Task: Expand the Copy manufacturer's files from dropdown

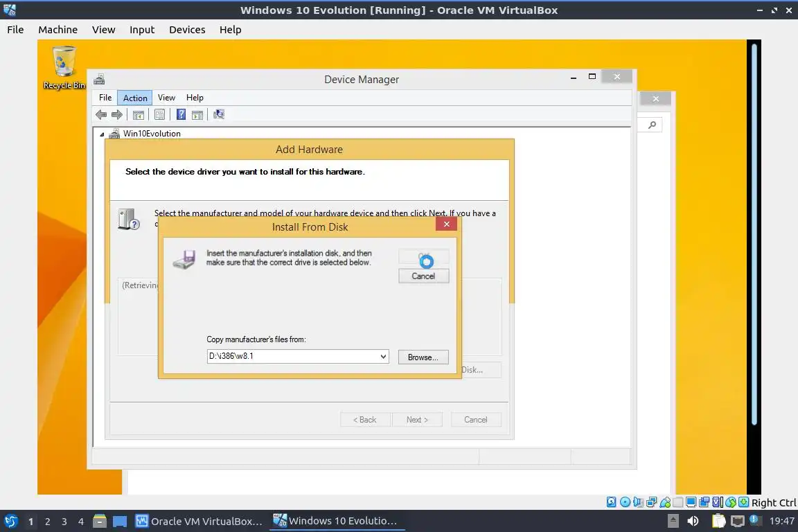Action: [383, 356]
